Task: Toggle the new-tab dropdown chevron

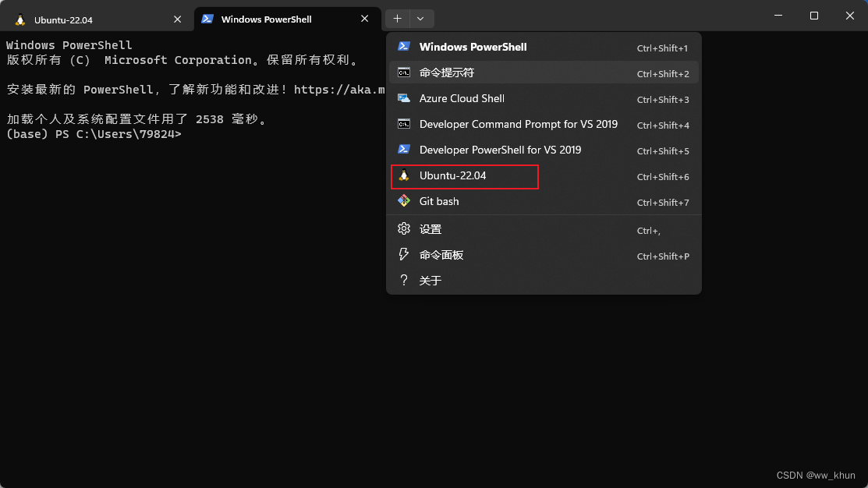Action: 420,19
